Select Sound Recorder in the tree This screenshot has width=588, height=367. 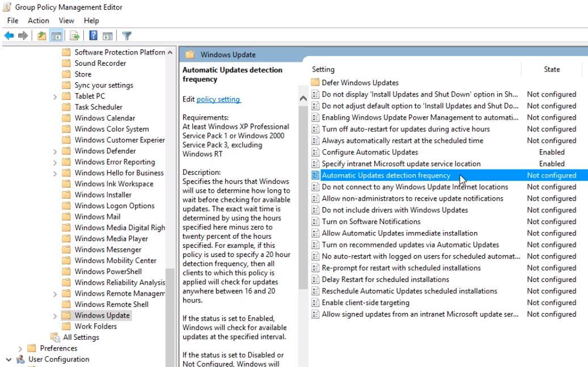[100, 63]
